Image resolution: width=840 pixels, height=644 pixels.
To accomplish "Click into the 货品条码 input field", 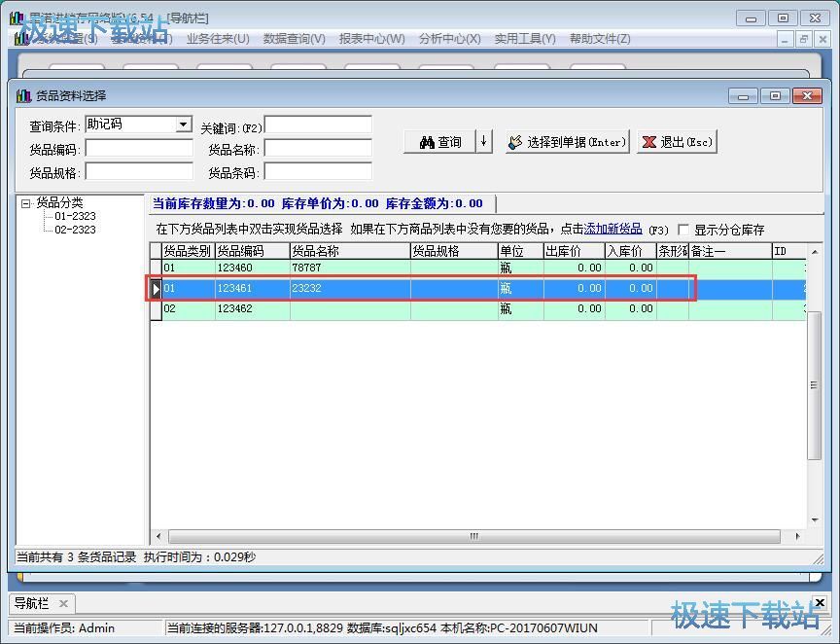I will click(x=318, y=171).
